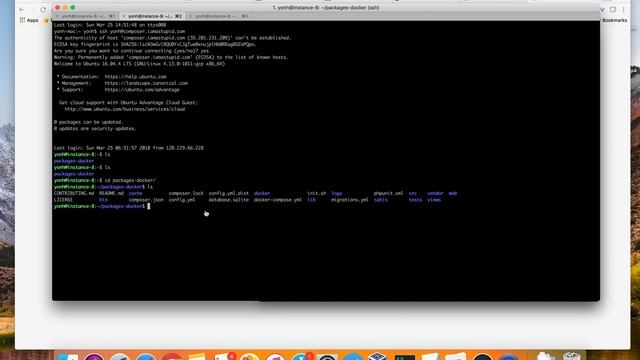Click the docker-compose.yml file name
This screenshot has height=360, width=640.
278,200
